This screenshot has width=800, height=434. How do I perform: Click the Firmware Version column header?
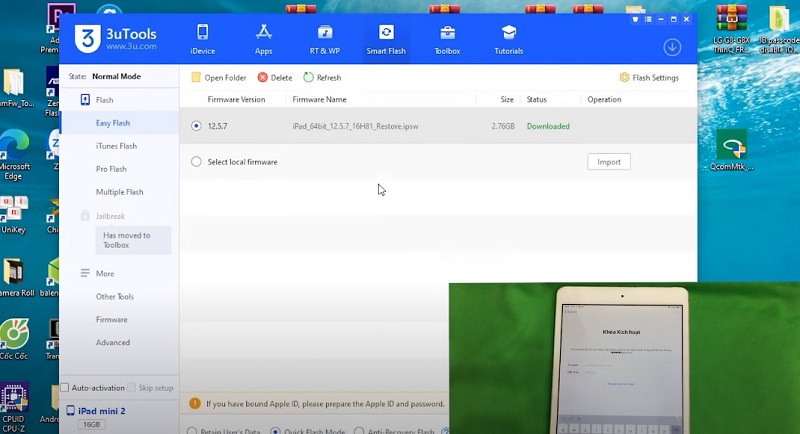pyautogui.click(x=236, y=99)
